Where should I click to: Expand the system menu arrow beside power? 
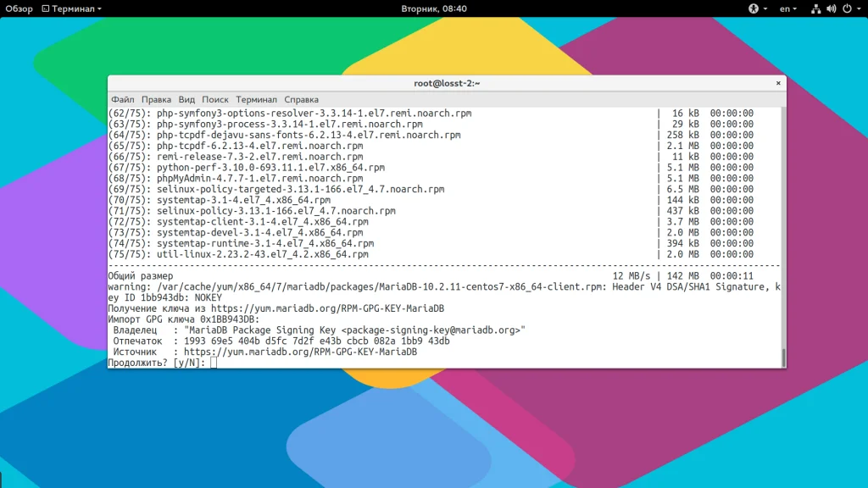(859, 8)
